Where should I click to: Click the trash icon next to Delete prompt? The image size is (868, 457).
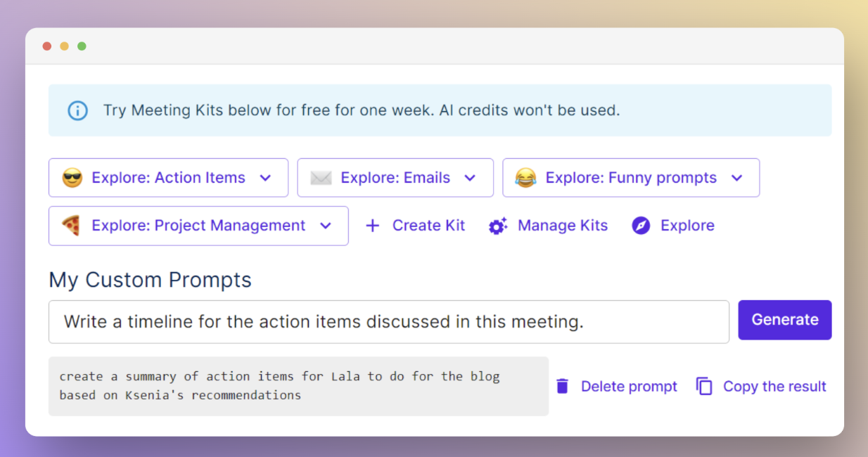(x=562, y=386)
